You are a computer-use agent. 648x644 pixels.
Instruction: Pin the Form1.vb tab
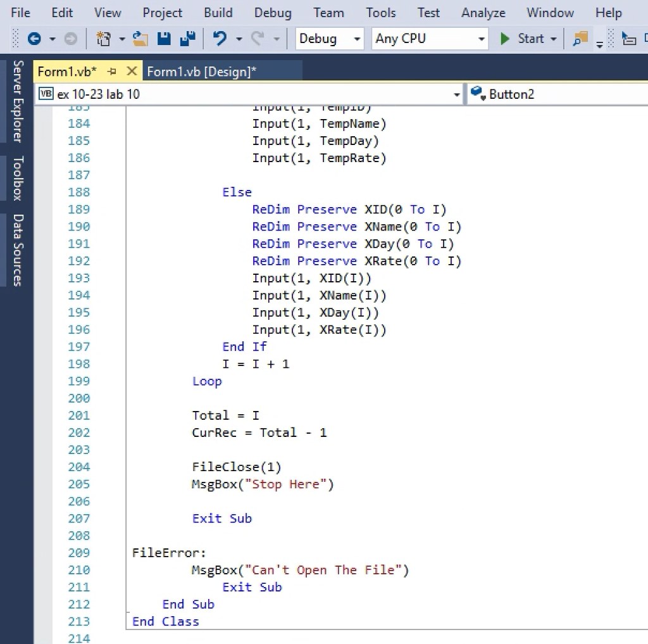click(112, 72)
